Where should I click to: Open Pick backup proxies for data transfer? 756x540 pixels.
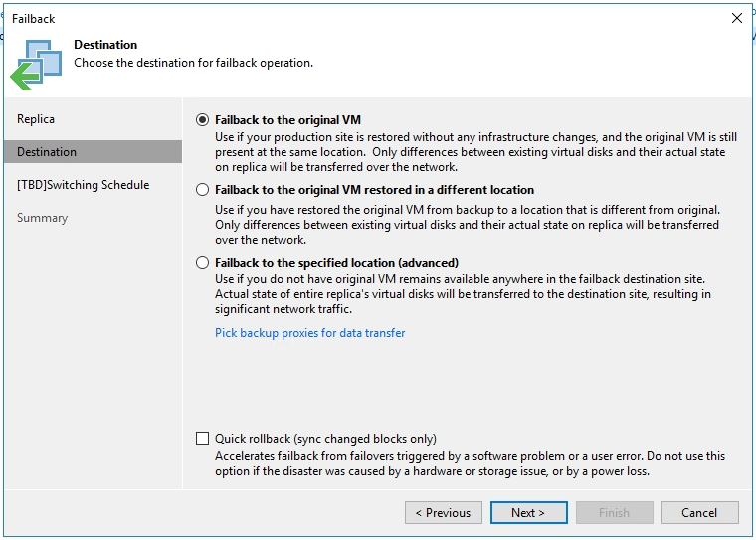click(x=310, y=333)
